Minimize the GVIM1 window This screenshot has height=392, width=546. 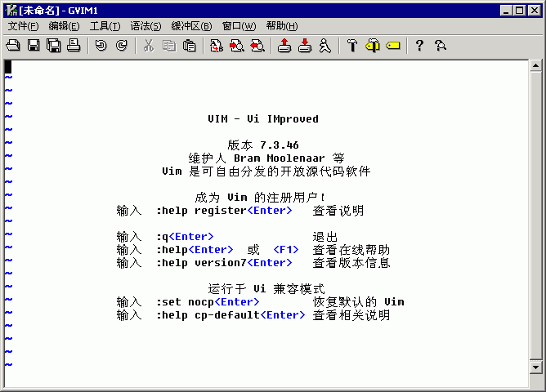pyautogui.click(x=506, y=11)
